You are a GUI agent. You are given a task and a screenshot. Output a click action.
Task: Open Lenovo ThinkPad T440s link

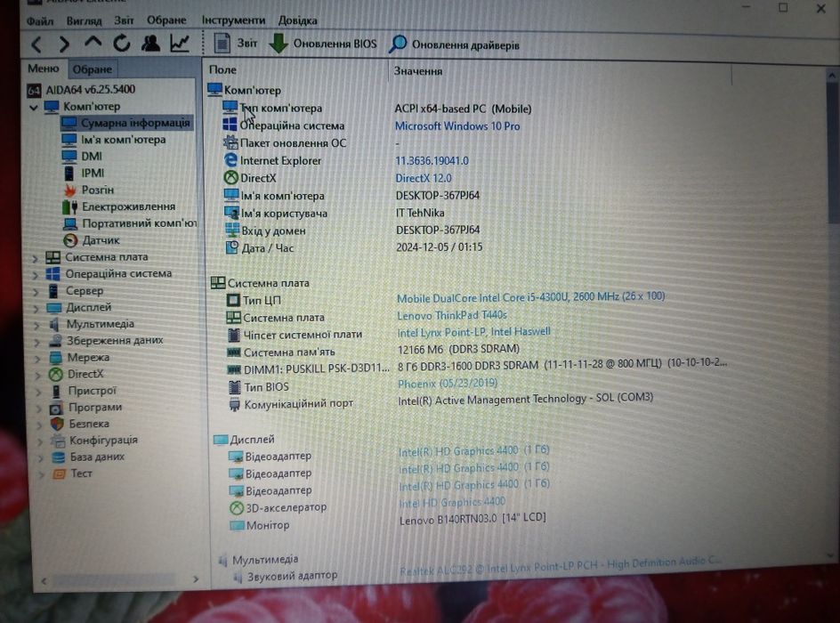tap(452, 316)
